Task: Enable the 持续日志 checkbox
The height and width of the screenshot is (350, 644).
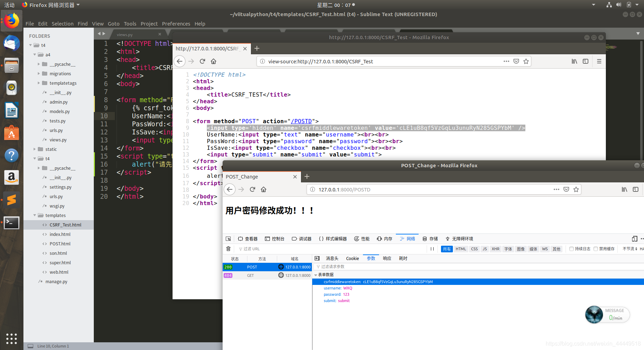Action: [x=572, y=249]
